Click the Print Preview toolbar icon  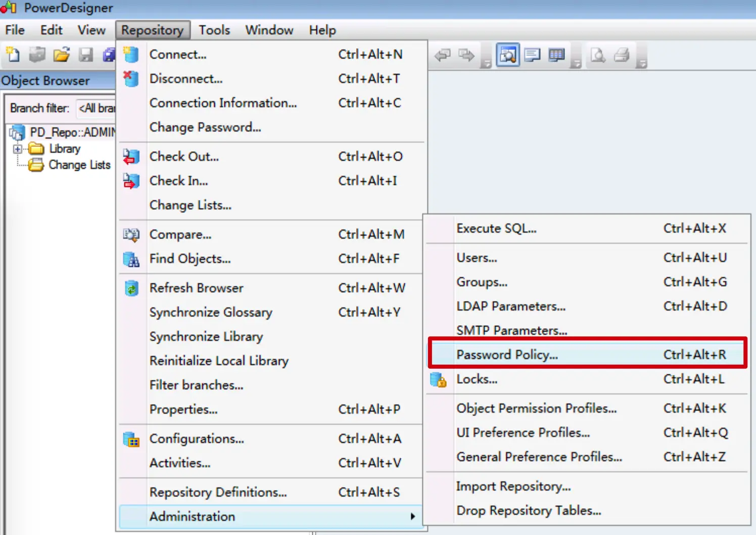click(598, 55)
